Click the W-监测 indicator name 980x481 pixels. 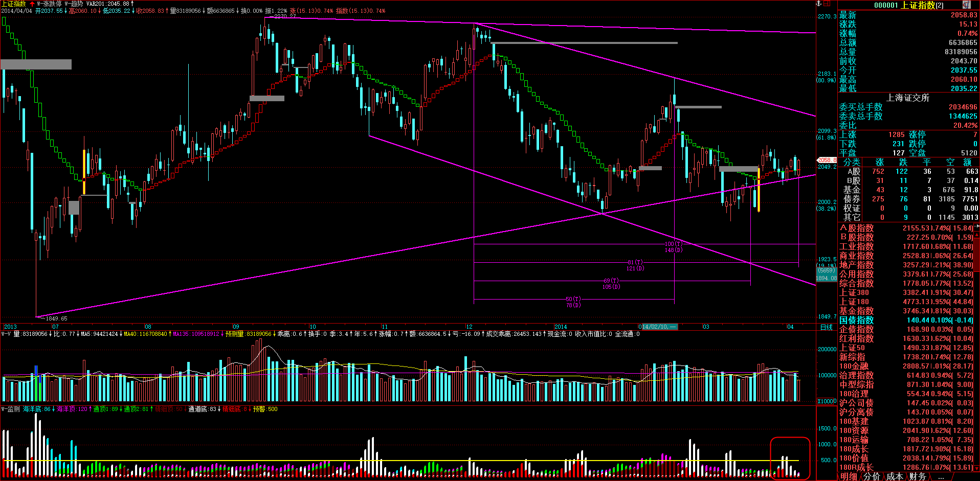click(x=11, y=409)
